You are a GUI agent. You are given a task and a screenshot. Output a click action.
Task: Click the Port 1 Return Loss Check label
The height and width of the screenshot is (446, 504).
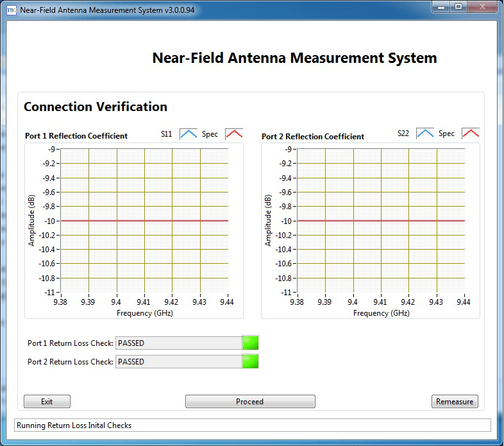point(71,343)
